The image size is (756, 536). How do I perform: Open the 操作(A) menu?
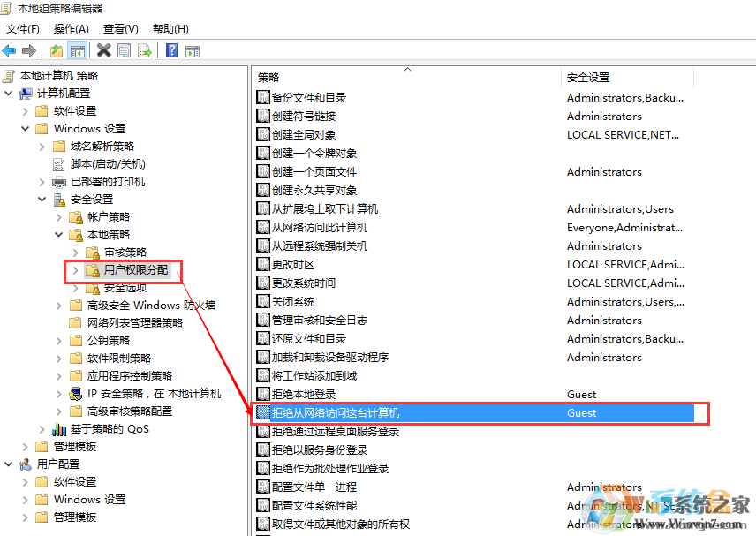72,29
